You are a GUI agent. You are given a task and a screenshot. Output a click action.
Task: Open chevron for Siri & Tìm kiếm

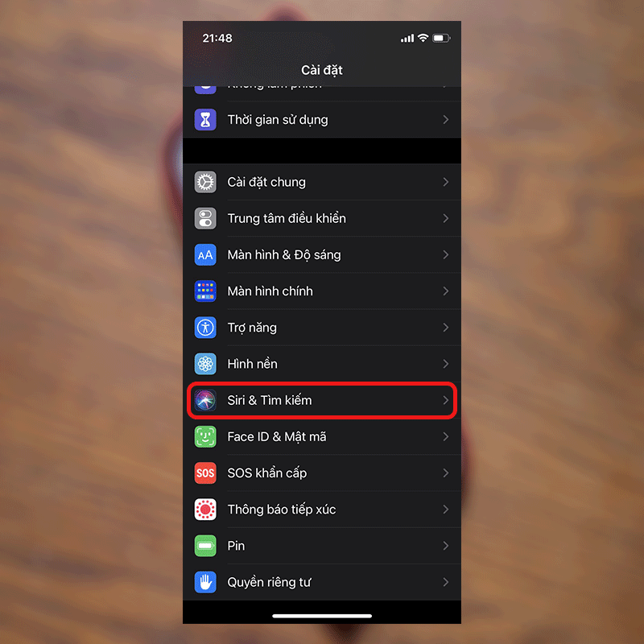tap(446, 400)
